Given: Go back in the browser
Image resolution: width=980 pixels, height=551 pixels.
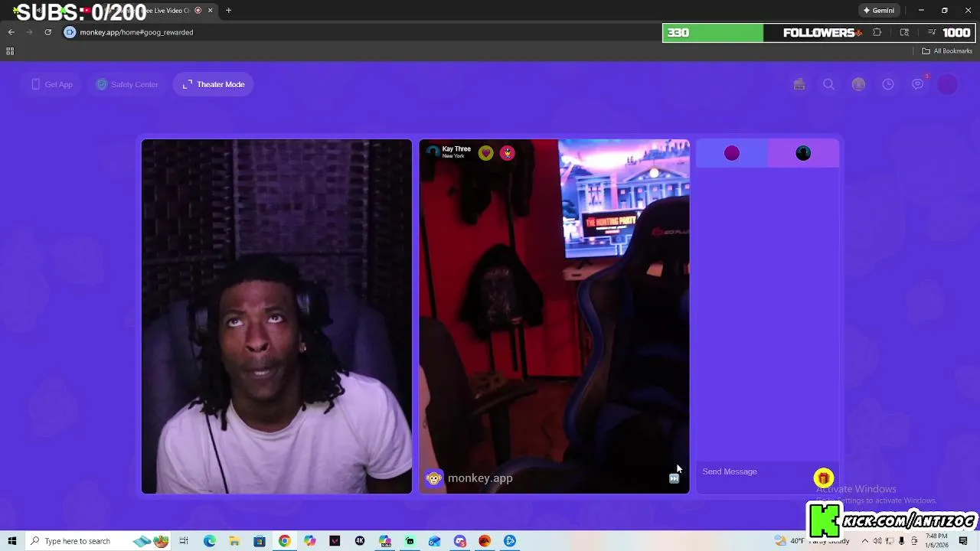Looking at the screenshot, I should [x=11, y=32].
